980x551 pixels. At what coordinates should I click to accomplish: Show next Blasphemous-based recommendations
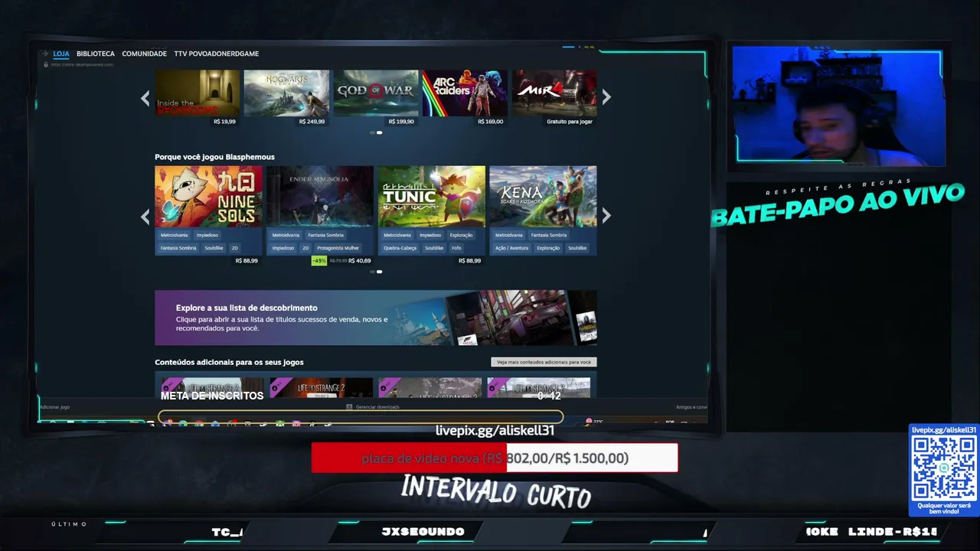[x=606, y=217]
